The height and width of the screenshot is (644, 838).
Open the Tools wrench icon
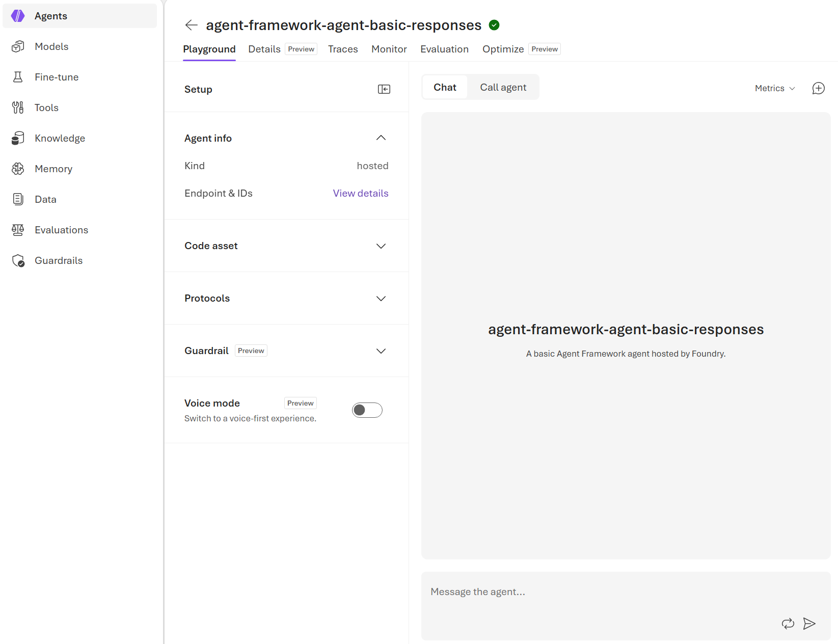(18, 108)
